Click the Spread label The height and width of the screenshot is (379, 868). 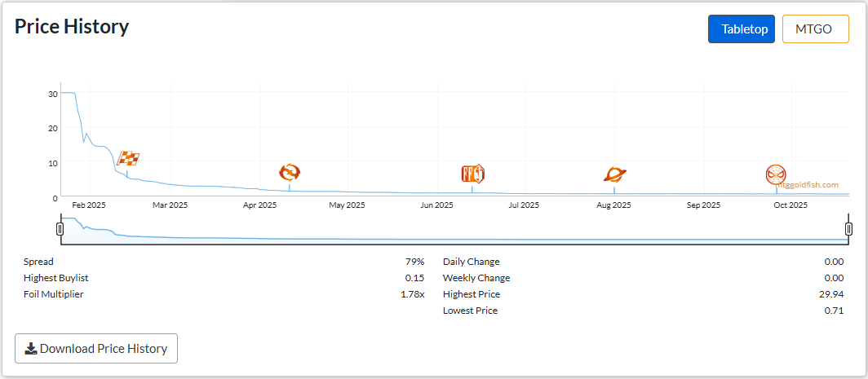38,262
